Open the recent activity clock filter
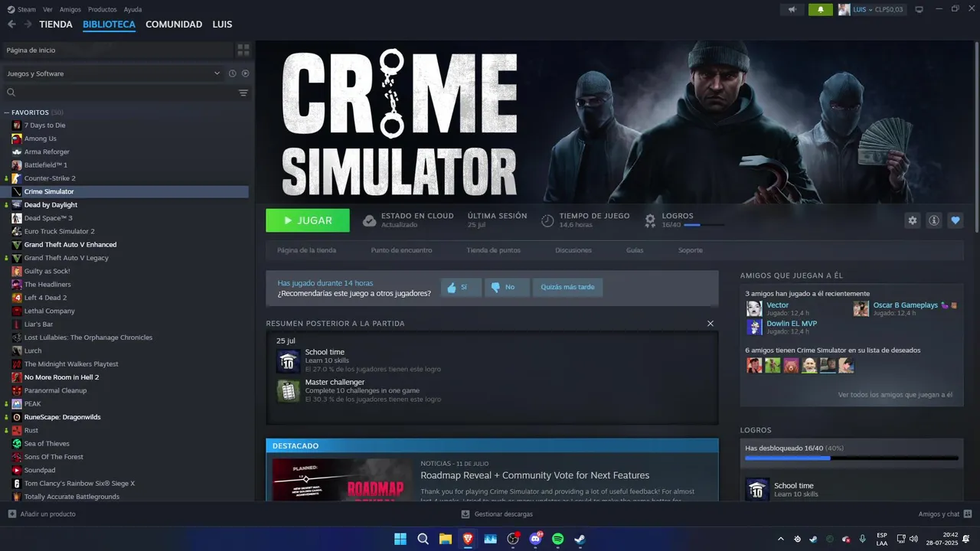This screenshot has width=980, height=551. pyautogui.click(x=232, y=73)
